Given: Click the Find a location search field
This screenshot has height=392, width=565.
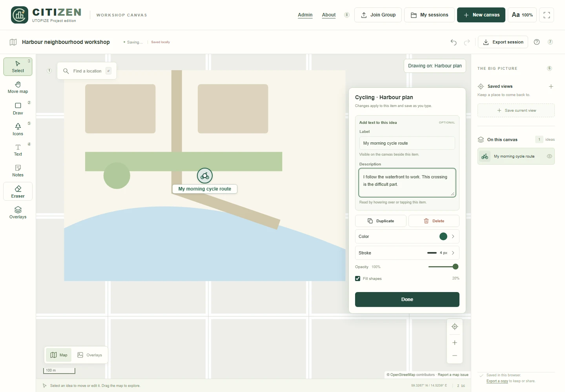Looking at the screenshot, I should [87, 71].
